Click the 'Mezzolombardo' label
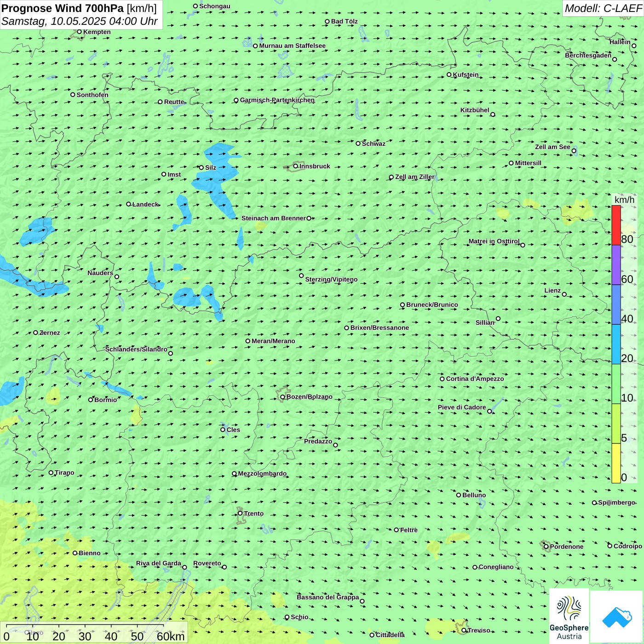 click(x=262, y=473)
